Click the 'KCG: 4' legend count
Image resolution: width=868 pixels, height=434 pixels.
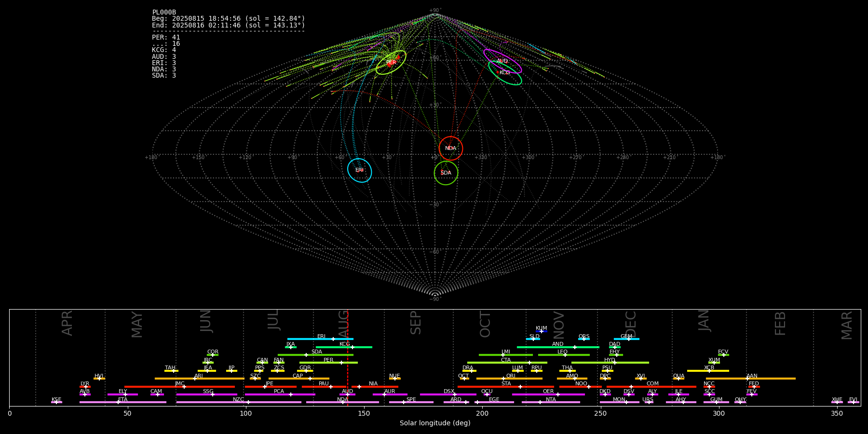pyautogui.click(x=164, y=50)
